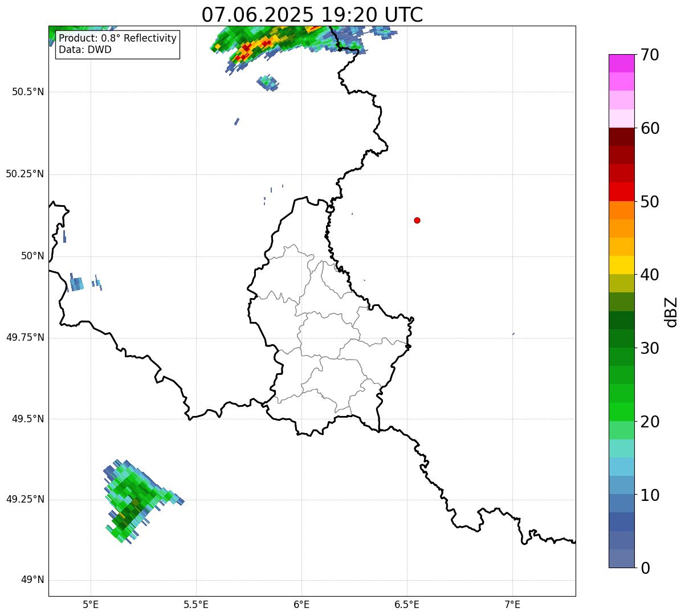This screenshot has width=685, height=616.
Task: Click the colorbar 40 tick label
Action: click(x=649, y=275)
